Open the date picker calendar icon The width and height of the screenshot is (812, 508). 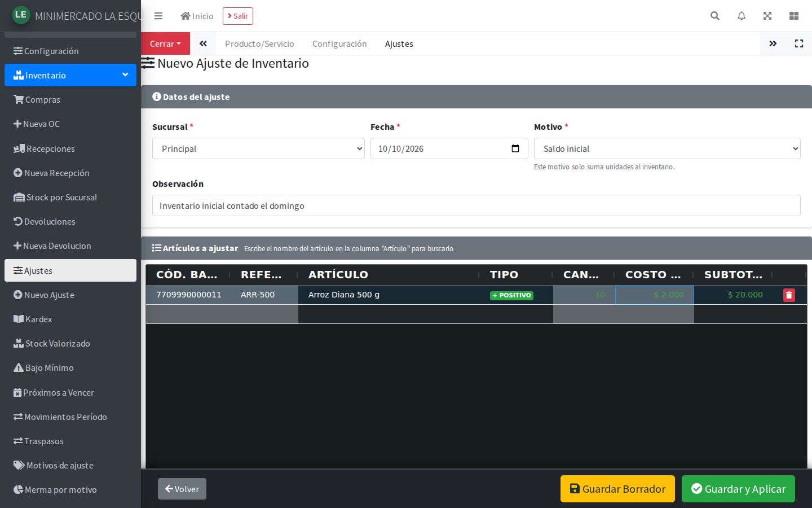point(515,148)
